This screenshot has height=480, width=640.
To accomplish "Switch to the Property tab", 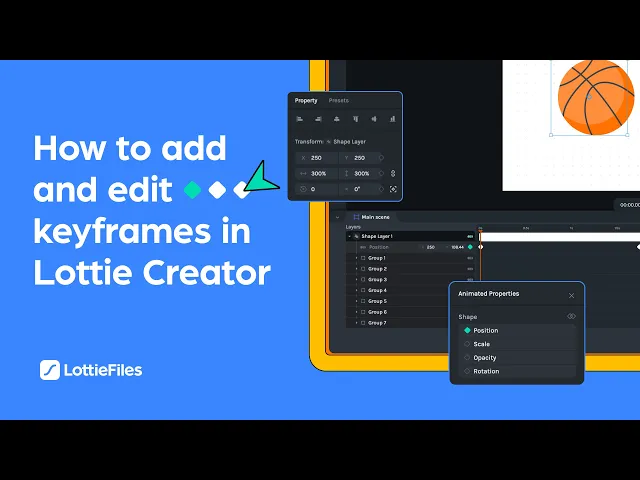I will click(x=306, y=100).
